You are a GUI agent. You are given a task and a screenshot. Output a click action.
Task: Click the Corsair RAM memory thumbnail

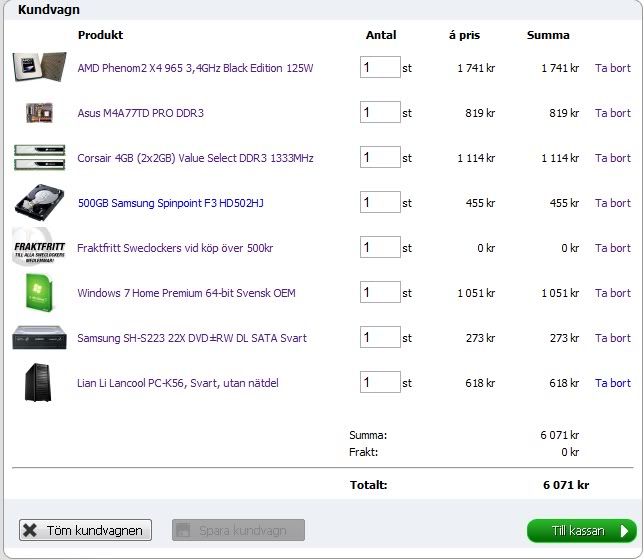39,158
